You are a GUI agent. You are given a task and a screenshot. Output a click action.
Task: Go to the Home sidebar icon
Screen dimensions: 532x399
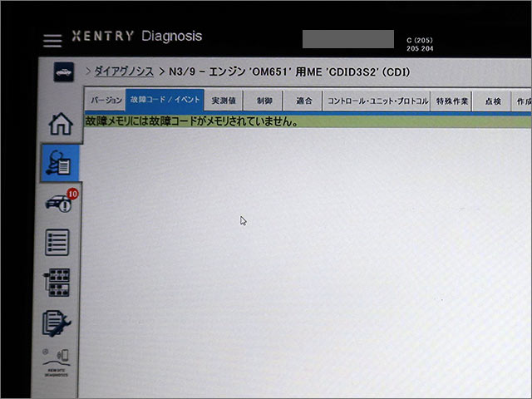tap(61, 124)
